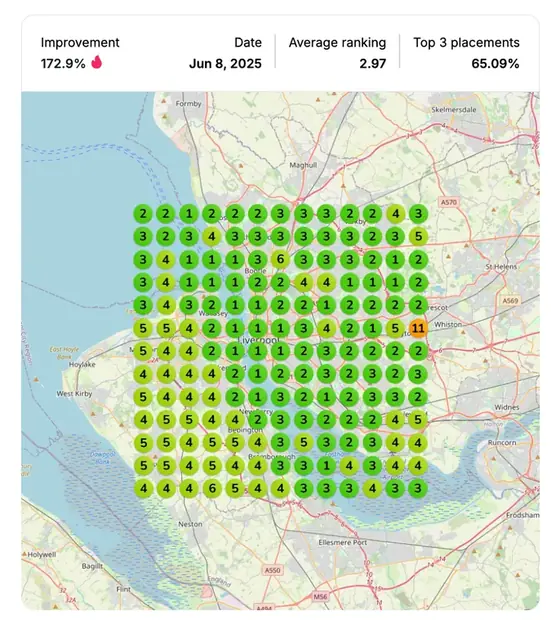Click the Average ranking value 2.97
The width and height of the screenshot is (551, 620).
373,63
